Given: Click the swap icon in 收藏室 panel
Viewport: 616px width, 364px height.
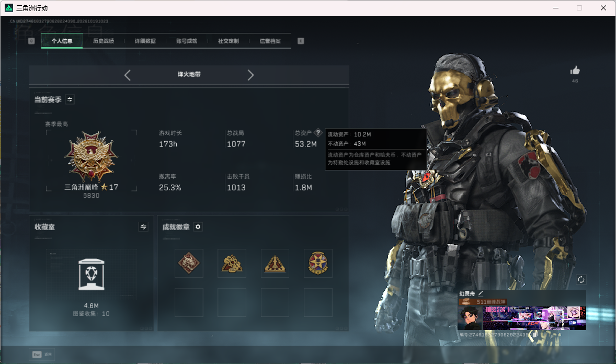Looking at the screenshot, I should (143, 227).
